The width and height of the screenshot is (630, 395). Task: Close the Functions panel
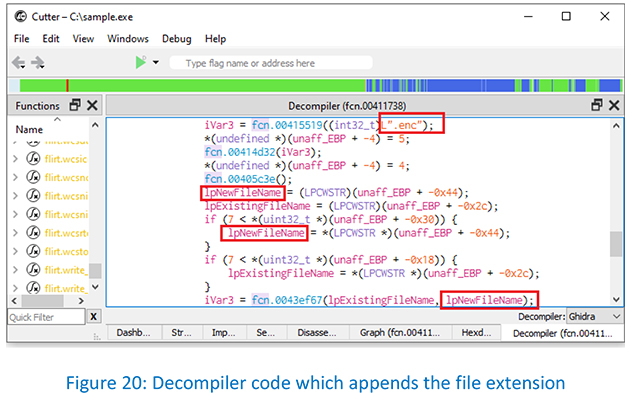pyautogui.click(x=92, y=105)
